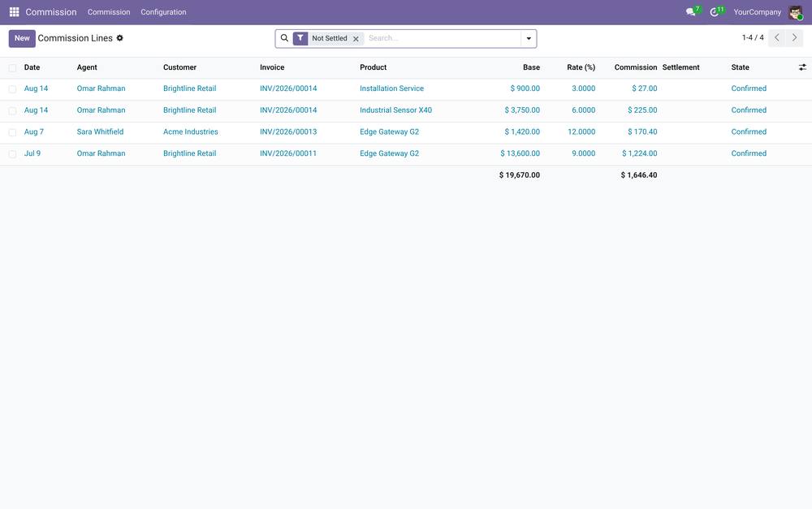Image resolution: width=812 pixels, height=509 pixels.
Task: Click the $ 19,670.00 base total
Action: (520, 175)
